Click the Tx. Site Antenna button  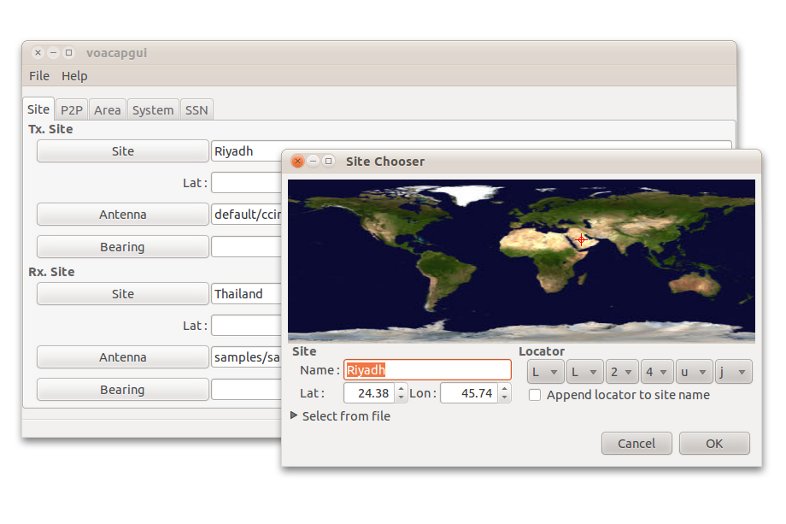(x=122, y=214)
